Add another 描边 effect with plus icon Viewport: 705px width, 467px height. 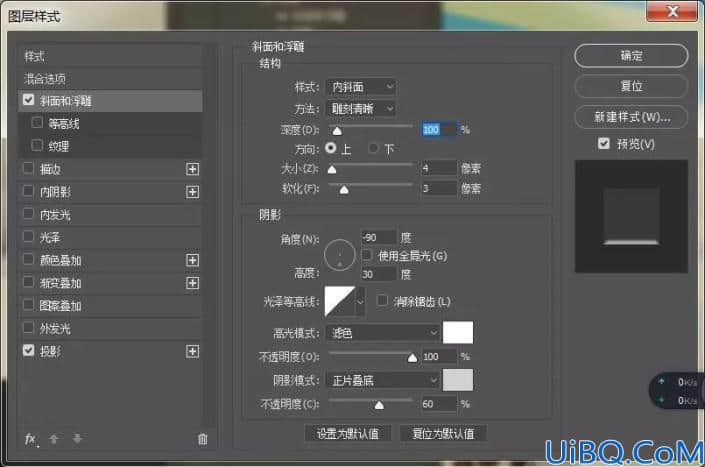pos(192,169)
